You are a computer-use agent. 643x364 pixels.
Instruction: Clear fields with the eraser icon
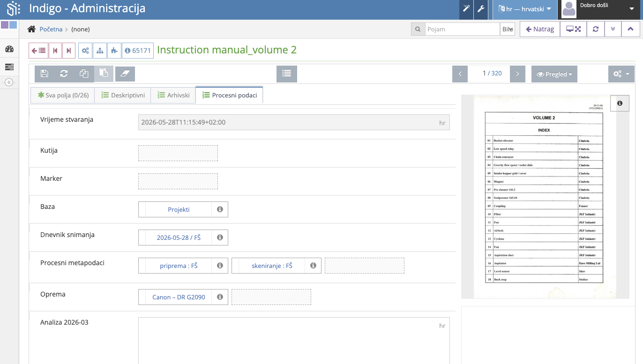[x=125, y=74]
